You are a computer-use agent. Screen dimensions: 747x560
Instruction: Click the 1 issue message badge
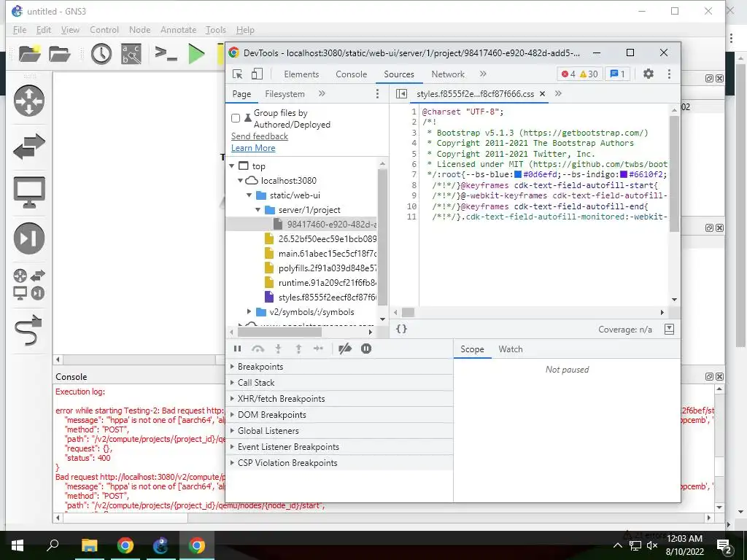[617, 74]
